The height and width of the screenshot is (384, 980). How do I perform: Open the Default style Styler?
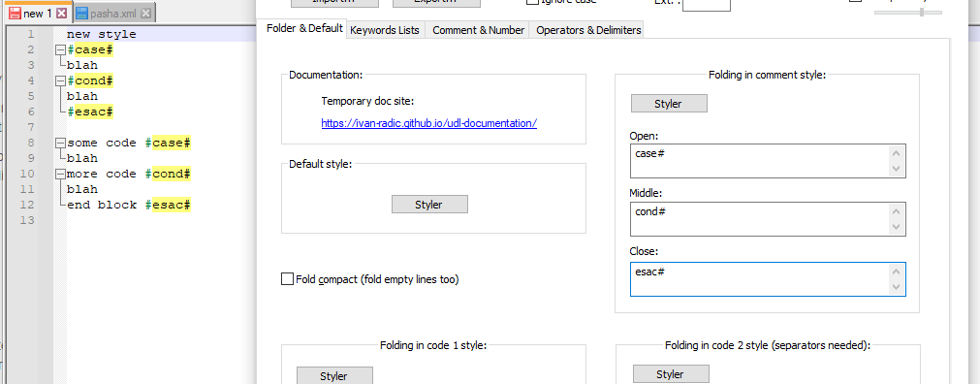click(x=429, y=205)
